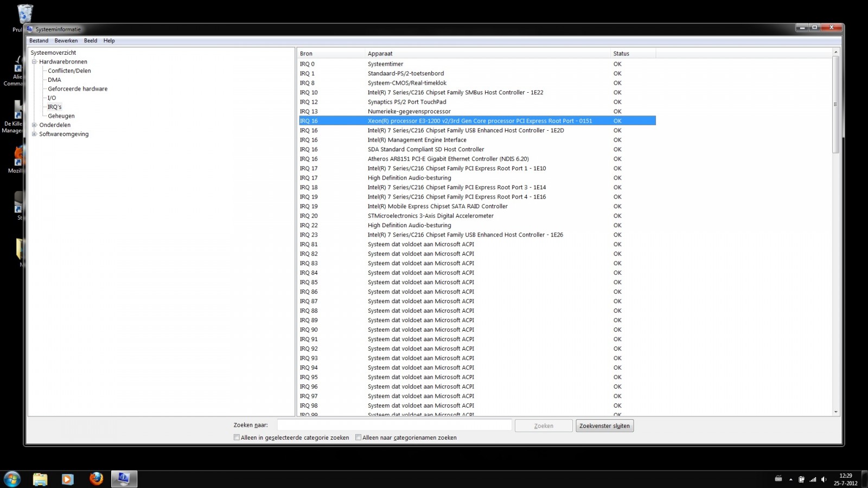
Task: Check the power plug tray icon
Action: click(x=801, y=479)
